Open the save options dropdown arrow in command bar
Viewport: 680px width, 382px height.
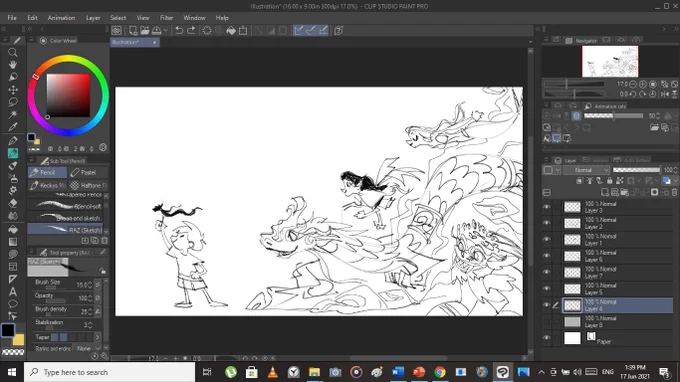[166, 30]
